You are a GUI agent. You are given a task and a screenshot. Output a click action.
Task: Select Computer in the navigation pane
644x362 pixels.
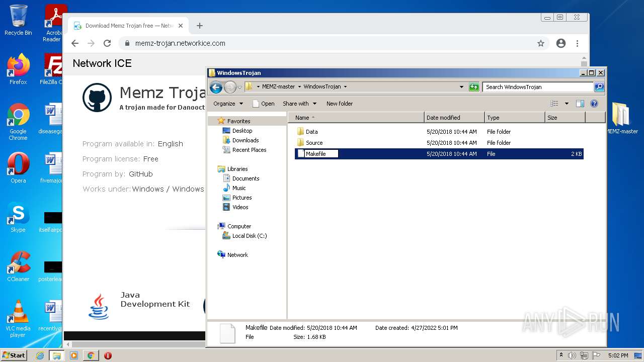(x=239, y=226)
